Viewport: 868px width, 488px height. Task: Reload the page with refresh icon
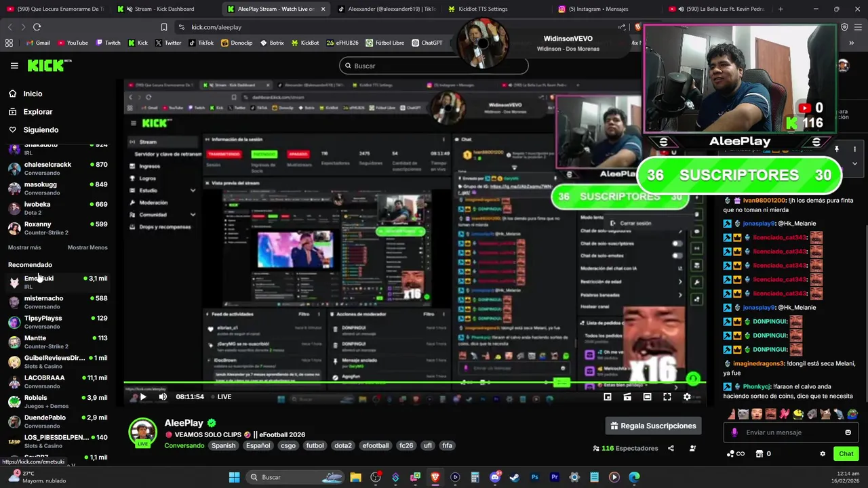(37, 27)
